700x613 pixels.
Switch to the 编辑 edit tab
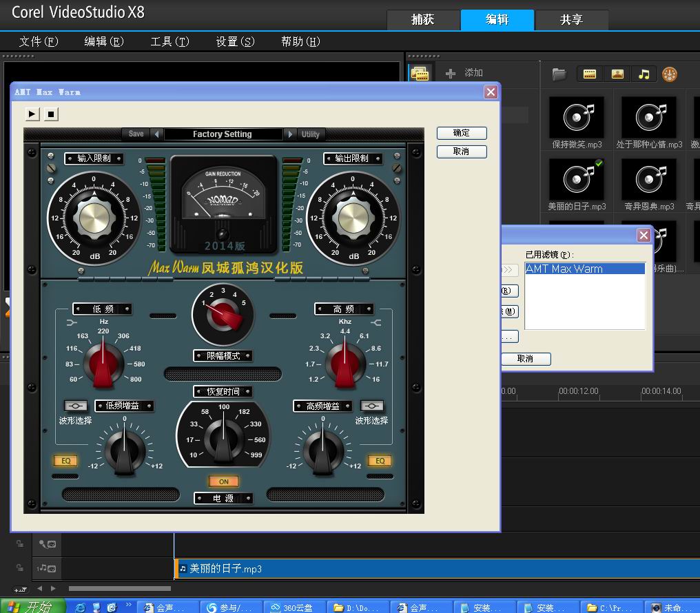tap(497, 20)
